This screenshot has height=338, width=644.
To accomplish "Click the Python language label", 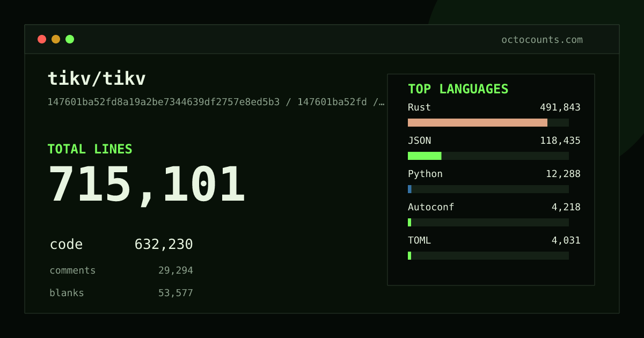I will tap(425, 174).
